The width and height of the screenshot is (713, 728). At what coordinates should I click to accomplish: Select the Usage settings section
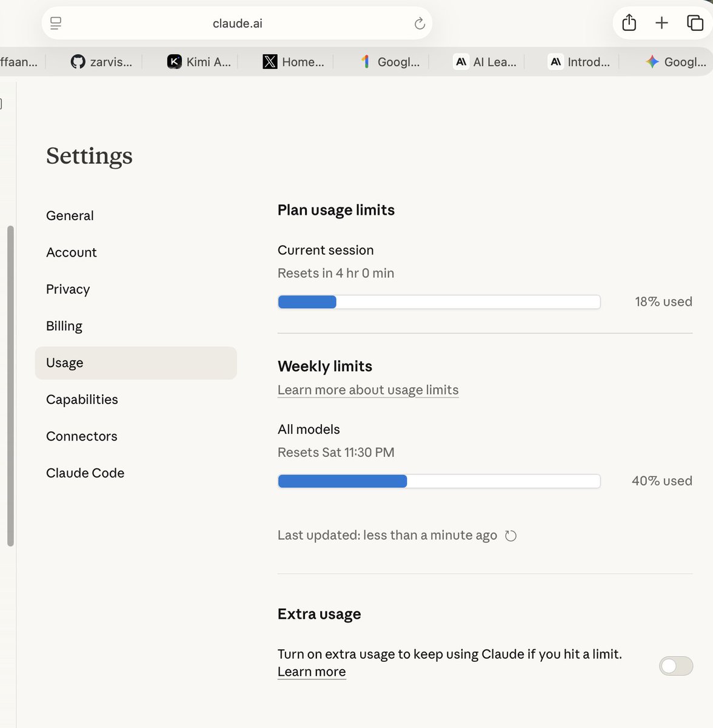pyautogui.click(x=136, y=363)
